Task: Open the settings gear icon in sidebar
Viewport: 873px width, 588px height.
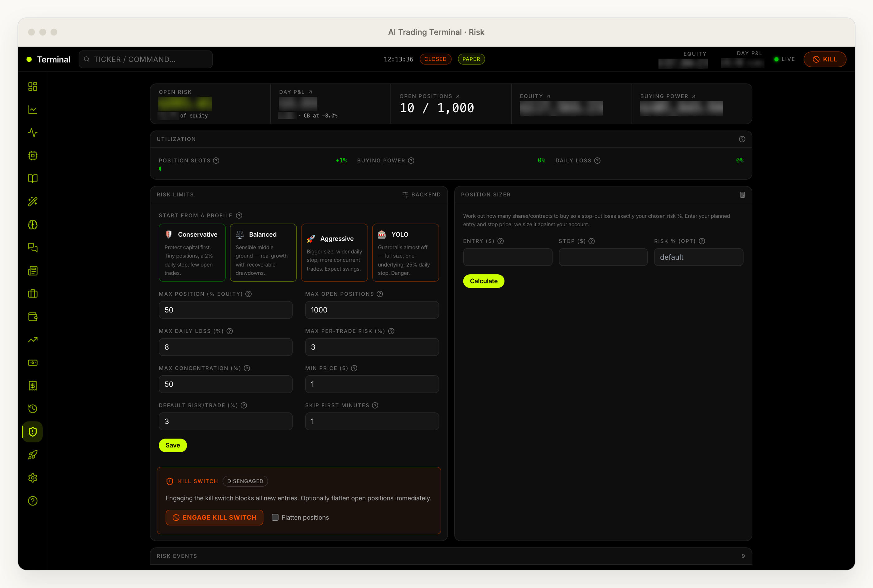Action: pos(33,478)
